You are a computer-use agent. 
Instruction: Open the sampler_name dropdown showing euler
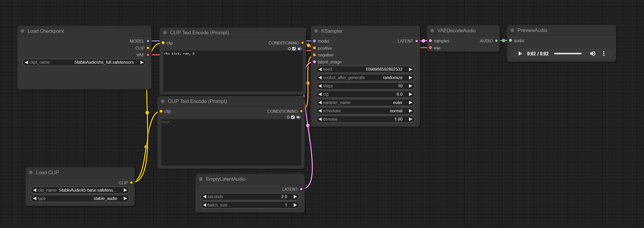(x=365, y=103)
